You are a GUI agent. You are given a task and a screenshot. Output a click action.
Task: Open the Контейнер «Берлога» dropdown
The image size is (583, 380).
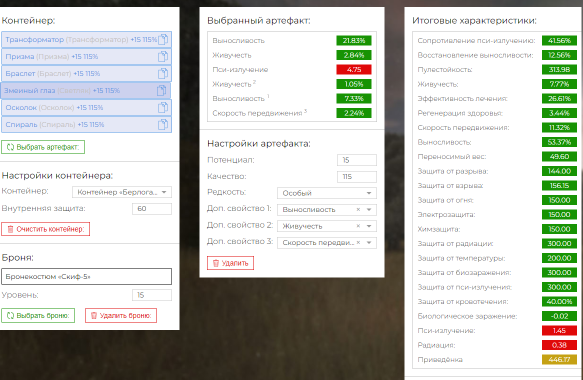[x=122, y=192]
